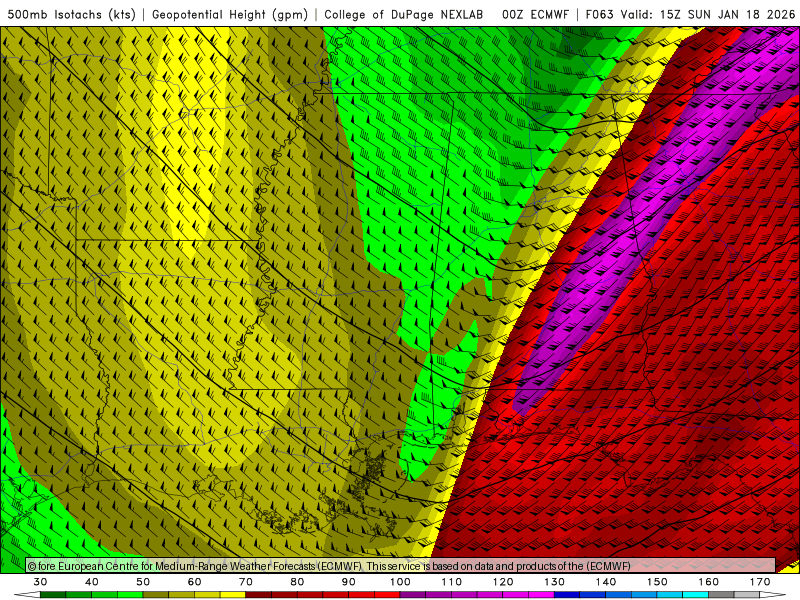
Task: Click the darkest green swatch starting at 30
Action: coord(53,595)
